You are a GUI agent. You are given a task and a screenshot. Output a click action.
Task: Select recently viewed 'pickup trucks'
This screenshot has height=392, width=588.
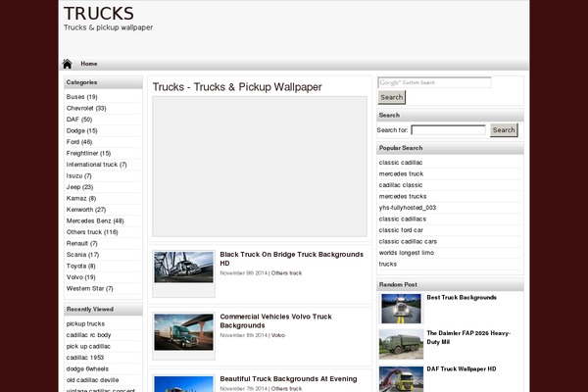tap(85, 323)
